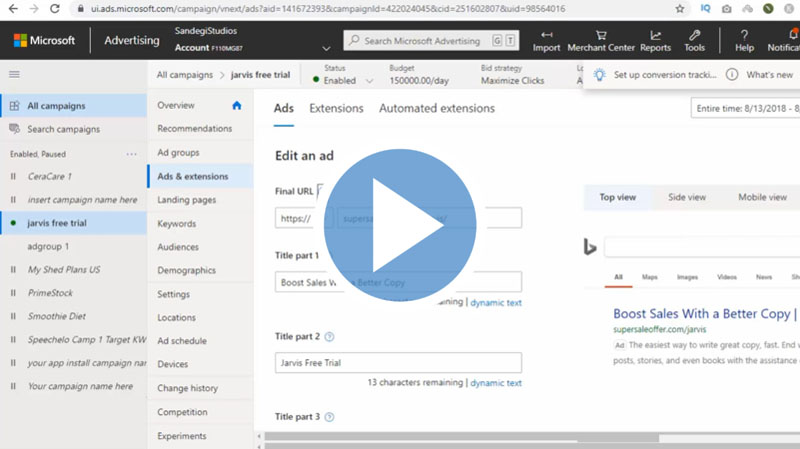This screenshot has width=800, height=449.
Task: Bookmark page with star icon
Action: (x=680, y=9)
